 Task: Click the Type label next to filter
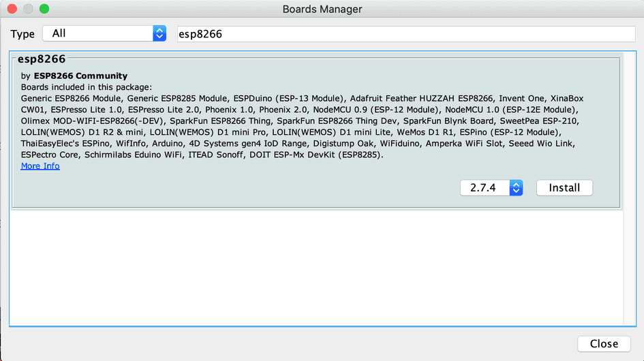click(x=22, y=34)
